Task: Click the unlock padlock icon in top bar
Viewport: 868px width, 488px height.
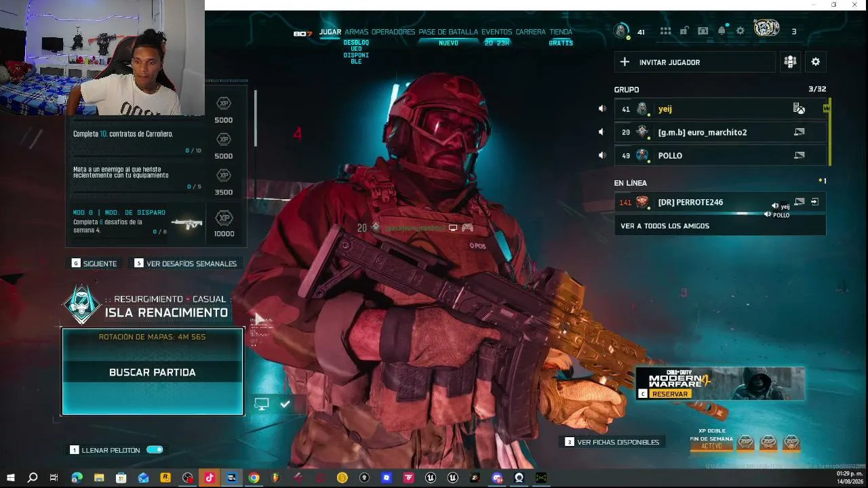Action: [x=684, y=31]
